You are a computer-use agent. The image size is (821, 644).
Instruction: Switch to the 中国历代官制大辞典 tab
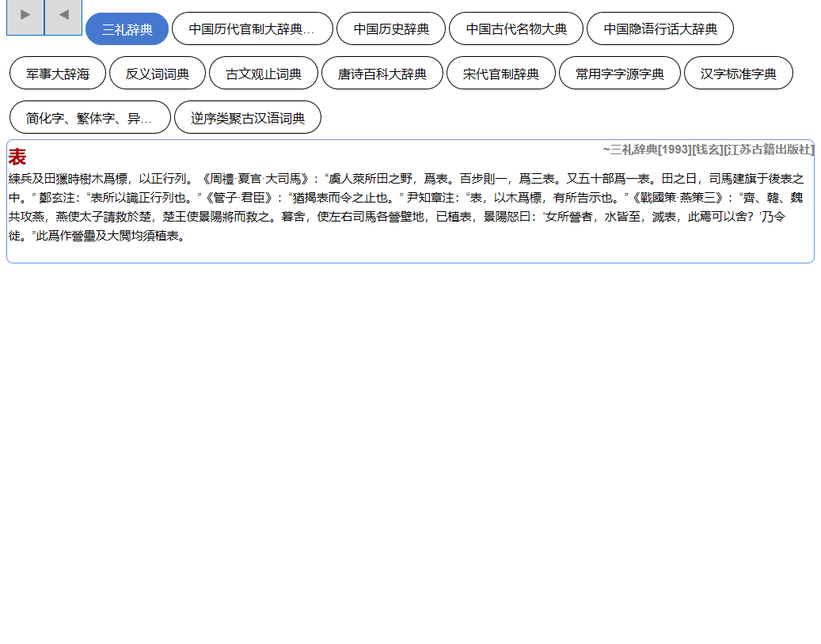[252, 29]
